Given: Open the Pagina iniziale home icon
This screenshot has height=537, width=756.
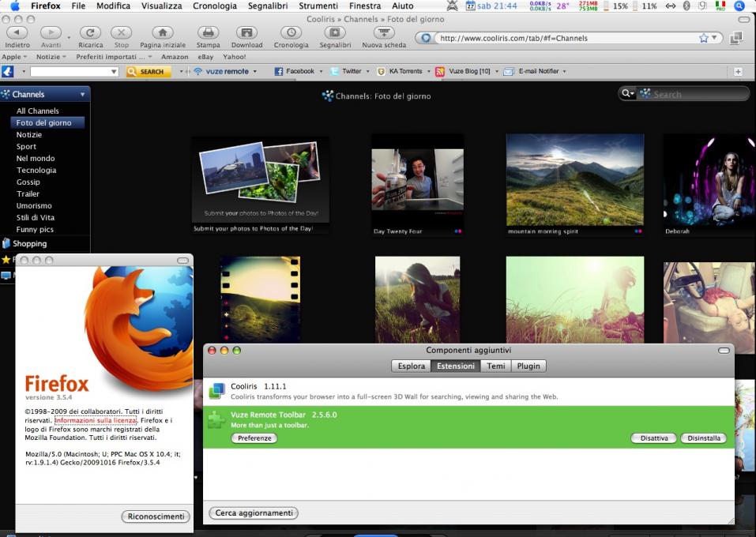Looking at the screenshot, I should 163,33.
